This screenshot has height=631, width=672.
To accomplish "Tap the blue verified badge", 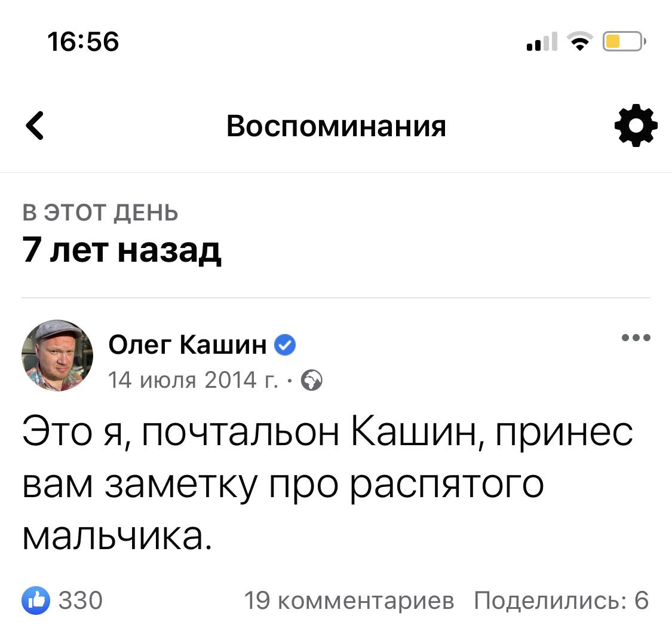I will click(x=285, y=345).
